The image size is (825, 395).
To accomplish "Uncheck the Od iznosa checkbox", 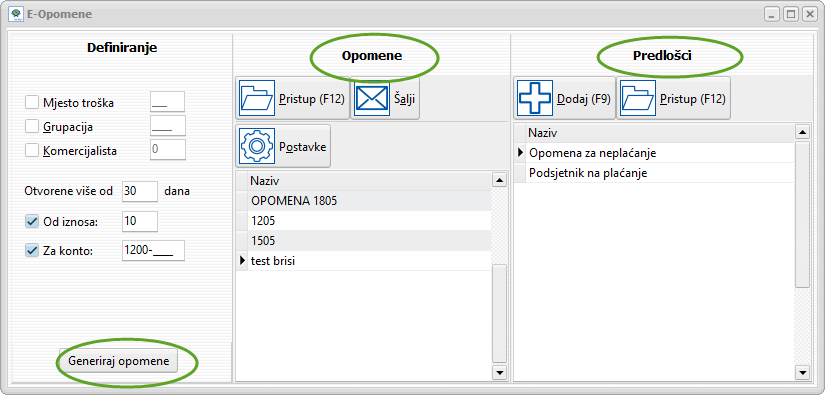I will 32,222.
